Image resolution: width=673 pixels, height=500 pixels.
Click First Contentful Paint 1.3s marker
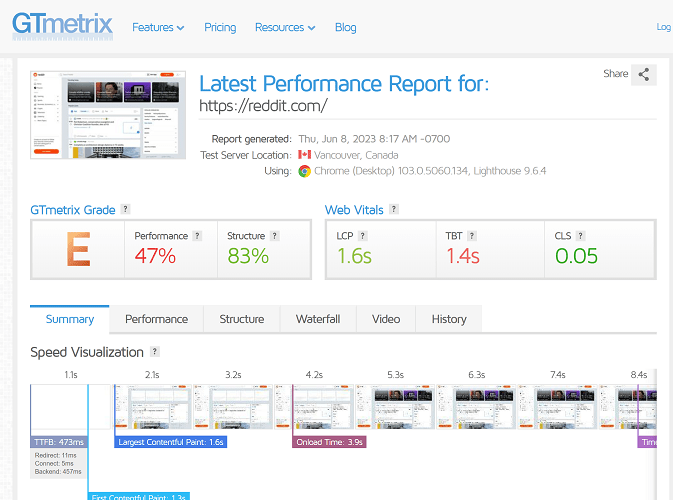click(139, 497)
